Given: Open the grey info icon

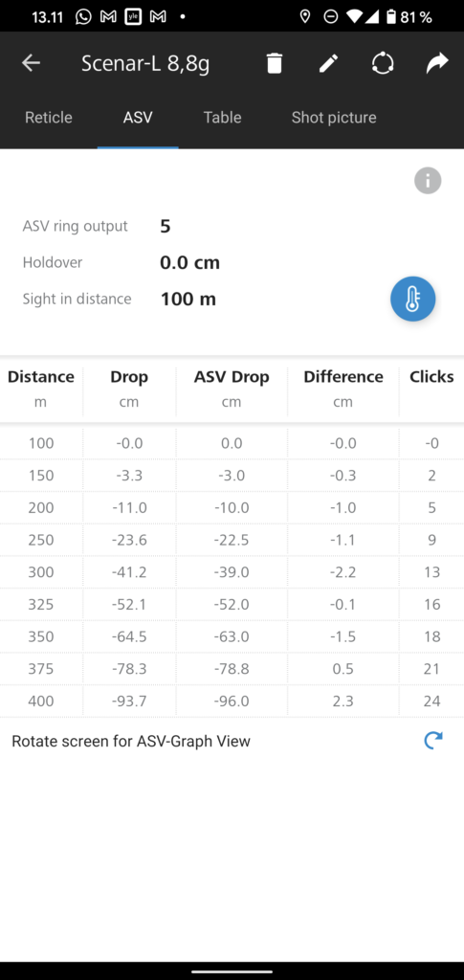Looking at the screenshot, I should pyautogui.click(x=428, y=181).
